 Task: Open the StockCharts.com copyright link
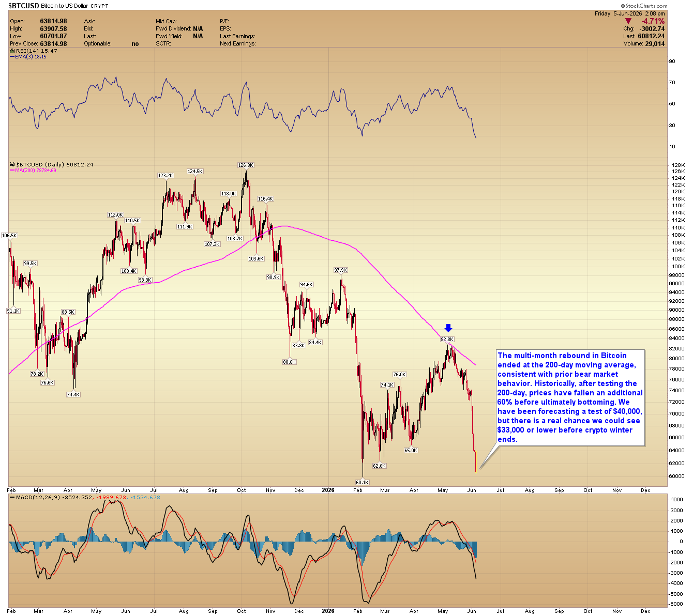click(x=644, y=6)
